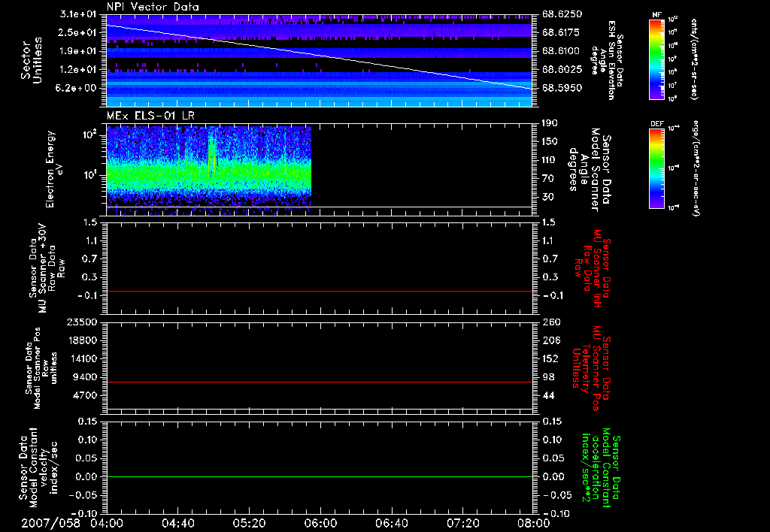Click the red "MU Scanner Pos Telemetry" label
Screen dimensions: 770x532
tap(592, 369)
